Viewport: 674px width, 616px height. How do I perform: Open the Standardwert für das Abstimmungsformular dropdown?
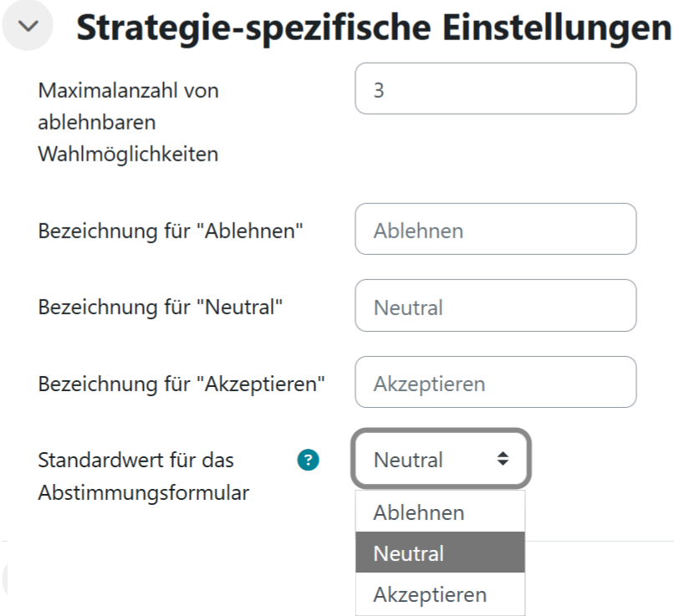(441, 460)
